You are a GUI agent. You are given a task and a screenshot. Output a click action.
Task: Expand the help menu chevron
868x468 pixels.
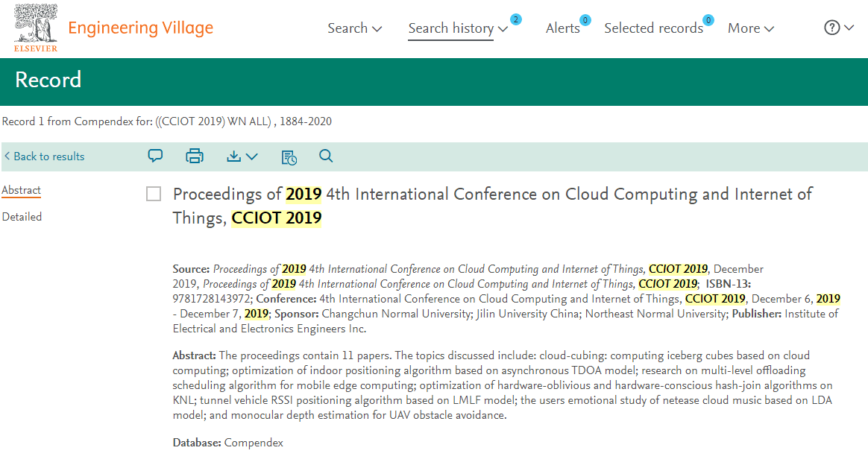849,27
